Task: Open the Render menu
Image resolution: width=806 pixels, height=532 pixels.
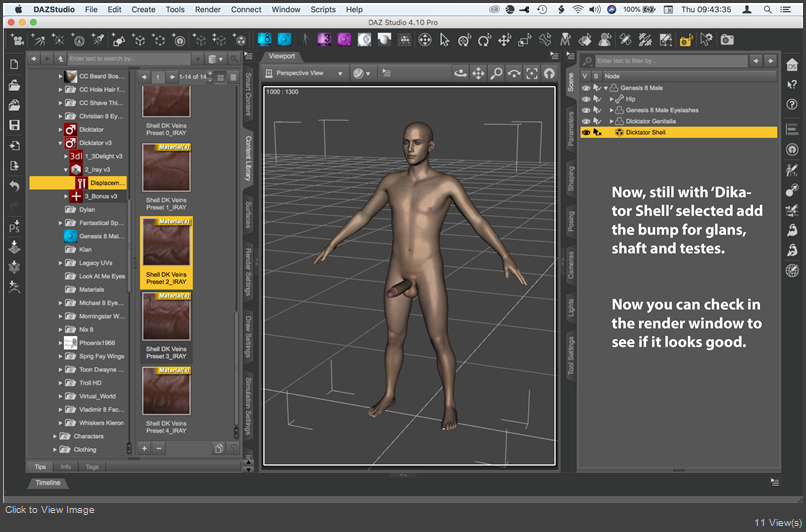Action: 208,9
